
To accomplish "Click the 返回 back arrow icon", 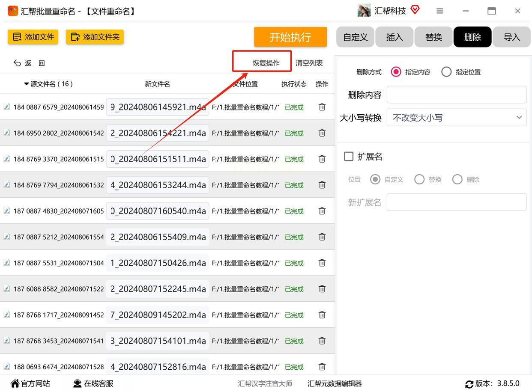I will coord(17,63).
